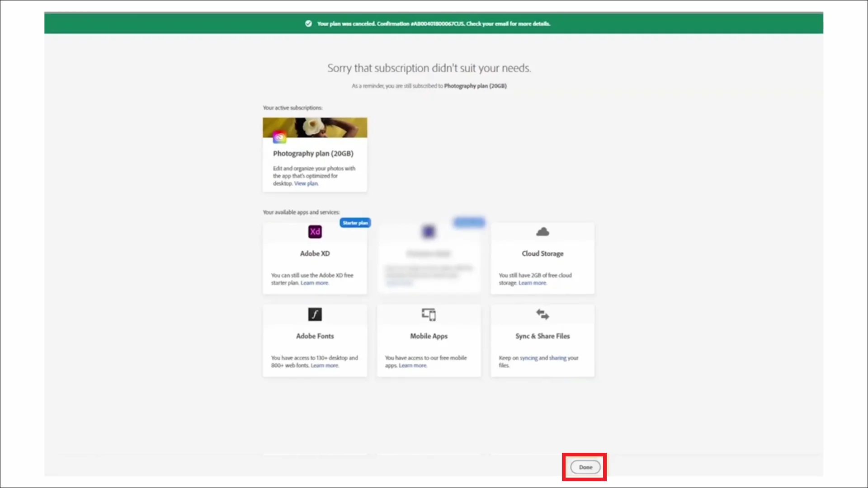
Task: Click the Photography plan (20GB) card title
Action: [313, 154]
